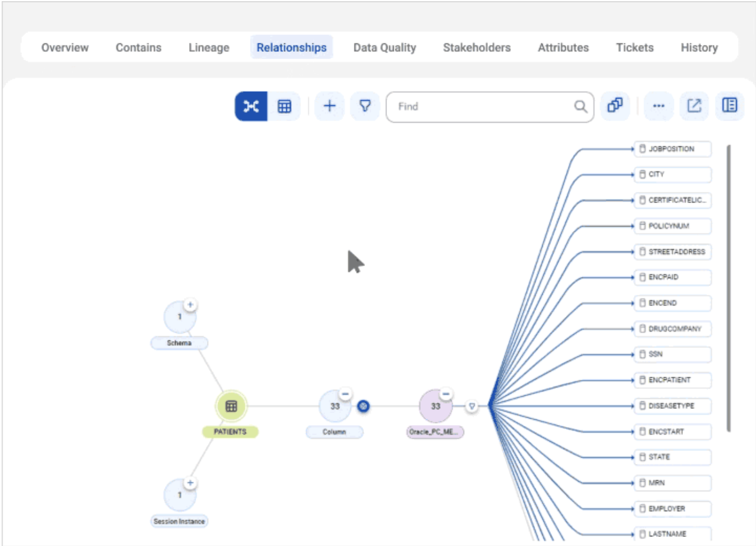
Task: Click the search magnifier icon
Action: pyautogui.click(x=580, y=106)
